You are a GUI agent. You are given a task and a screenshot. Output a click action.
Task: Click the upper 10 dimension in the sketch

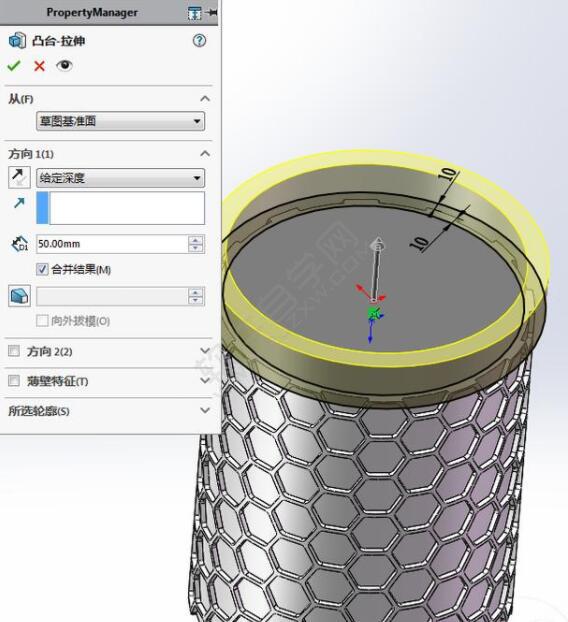coord(447,174)
